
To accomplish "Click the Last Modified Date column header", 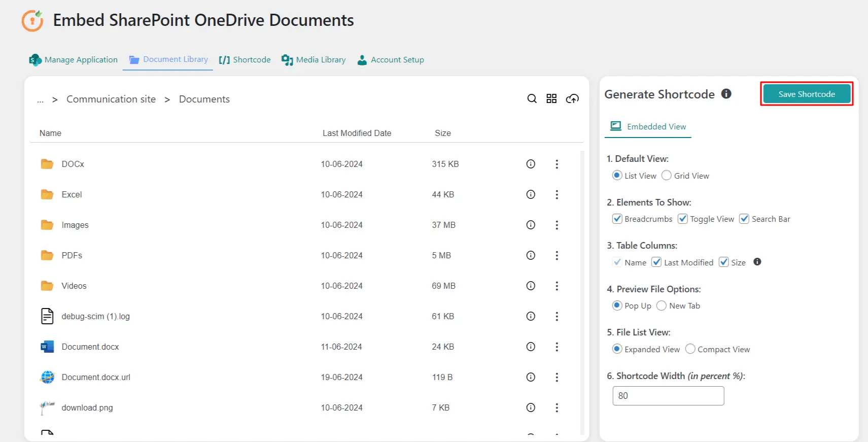I will coord(357,133).
